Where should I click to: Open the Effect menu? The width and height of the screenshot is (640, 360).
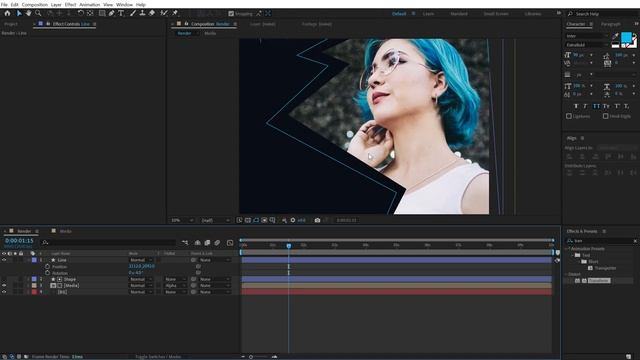[x=70, y=4]
